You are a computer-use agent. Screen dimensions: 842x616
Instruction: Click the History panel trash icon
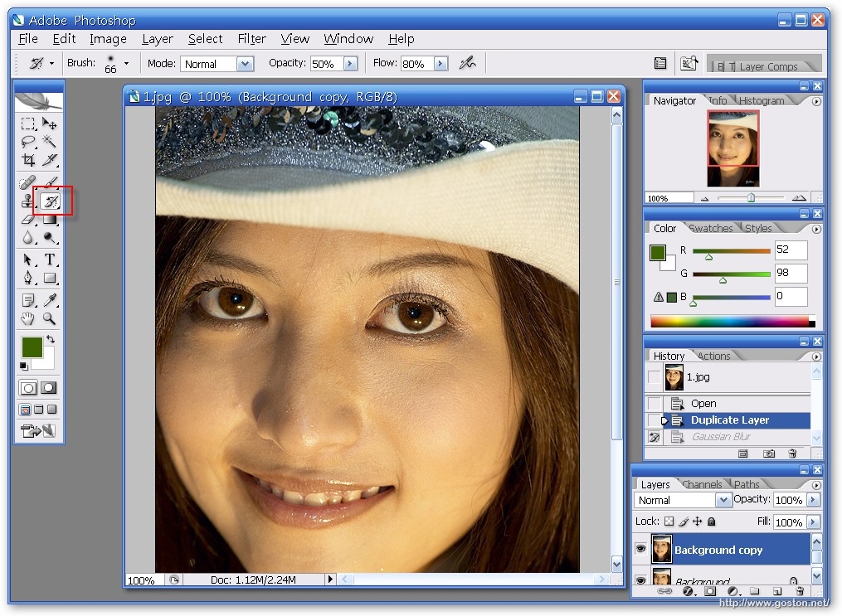tap(792, 454)
